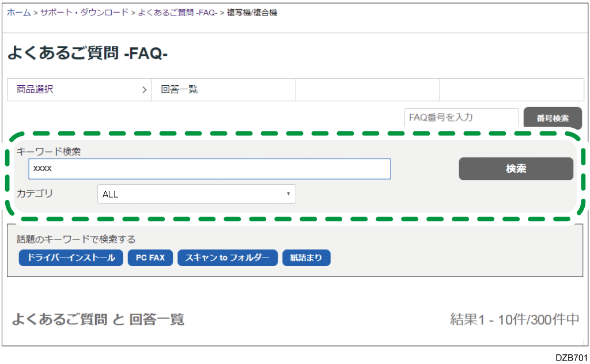Open the カテゴリ dropdown showing ALL
Viewport: 590px width, 364px height.
196,194
